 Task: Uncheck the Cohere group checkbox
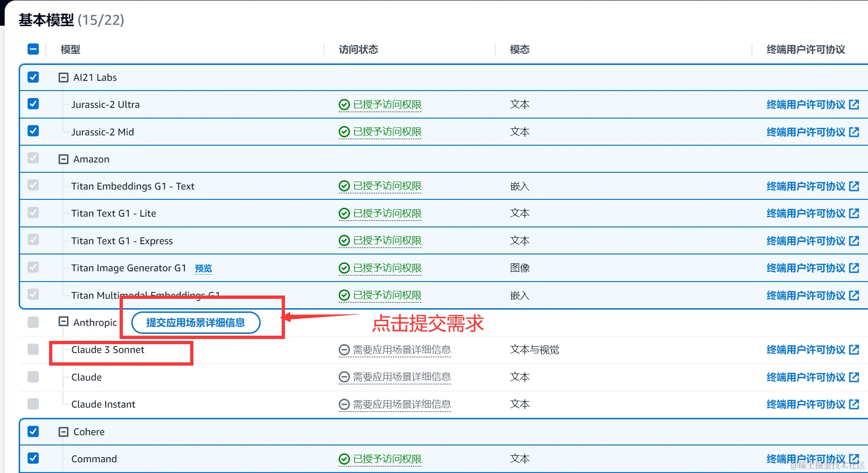[x=33, y=431]
